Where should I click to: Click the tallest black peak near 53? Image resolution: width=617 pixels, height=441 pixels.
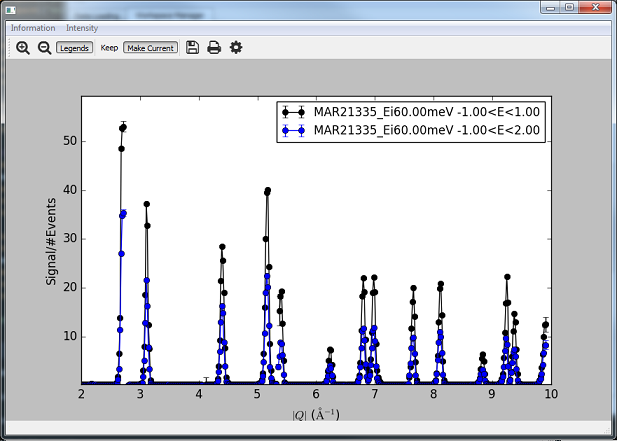[123, 127]
